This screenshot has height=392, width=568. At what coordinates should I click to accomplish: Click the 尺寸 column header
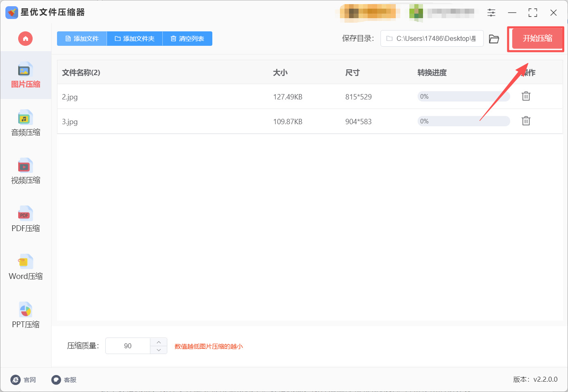352,73
